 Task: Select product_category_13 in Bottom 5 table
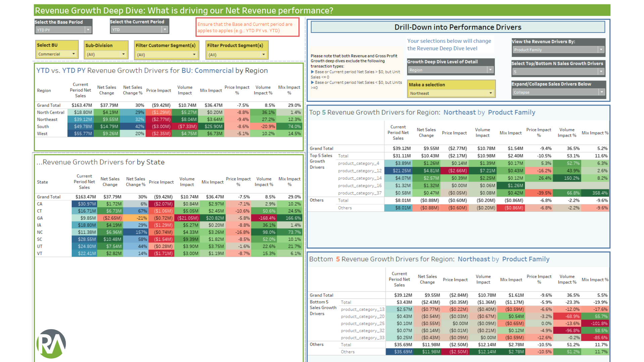(x=363, y=309)
